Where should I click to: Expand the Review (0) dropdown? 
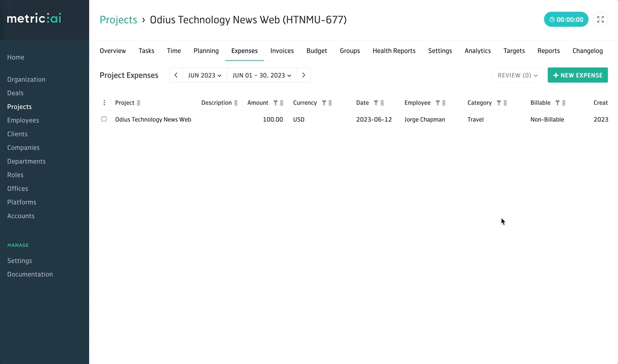pyautogui.click(x=517, y=75)
